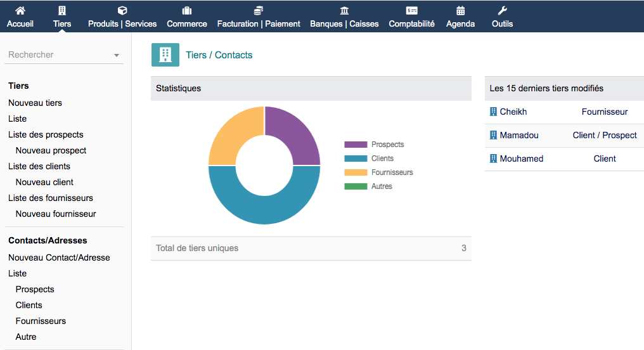Viewport: 644px width, 350px height.
Task: Click the Fournisseur type in Cheikh row
Action: click(605, 112)
